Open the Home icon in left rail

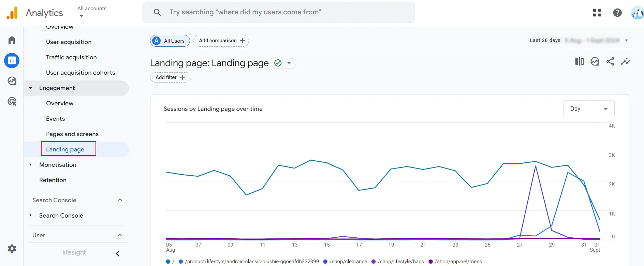coord(12,40)
